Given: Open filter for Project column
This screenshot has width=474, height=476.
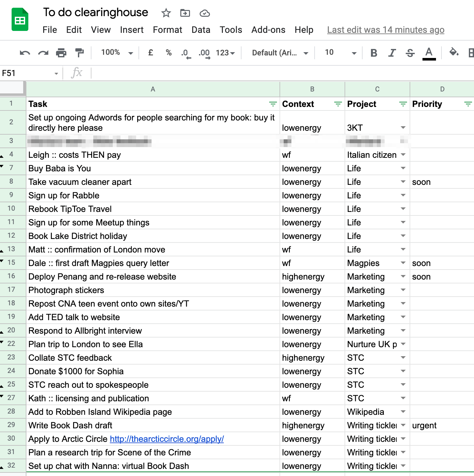Looking at the screenshot, I should pyautogui.click(x=403, y=104).
